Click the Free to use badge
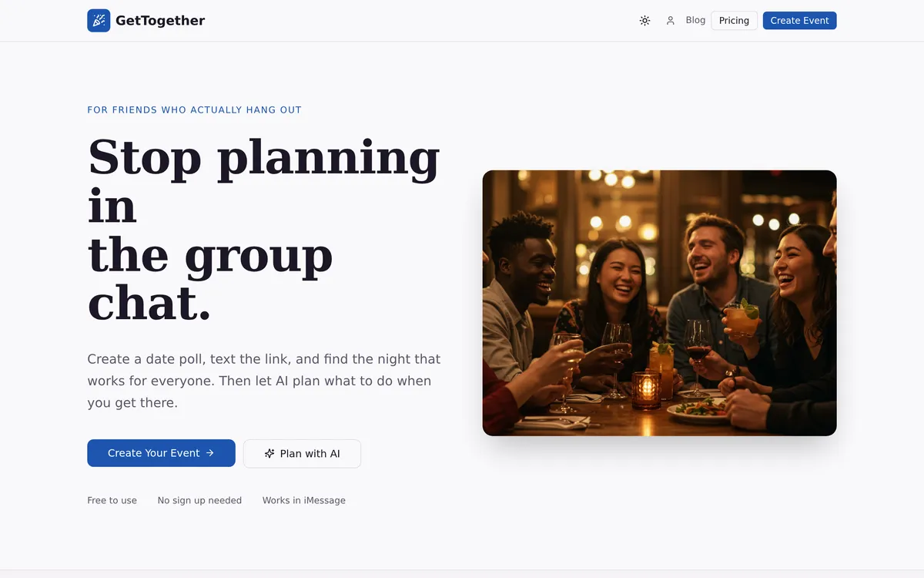 point(112,500)
